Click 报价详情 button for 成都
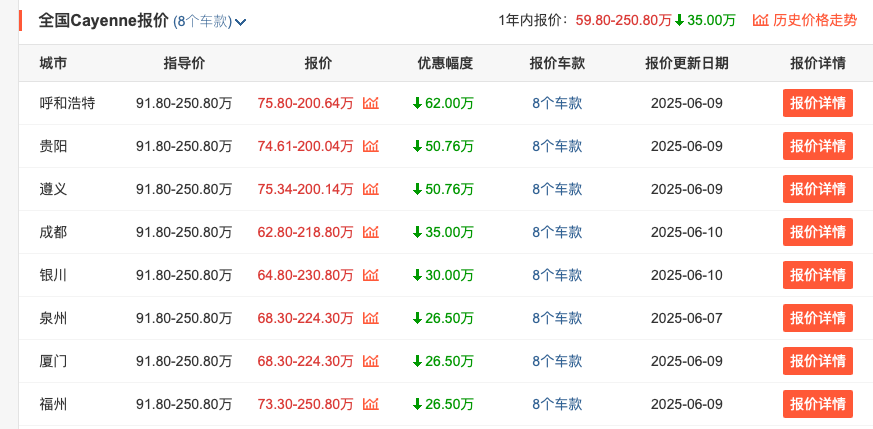 click(x=817, y=232)
